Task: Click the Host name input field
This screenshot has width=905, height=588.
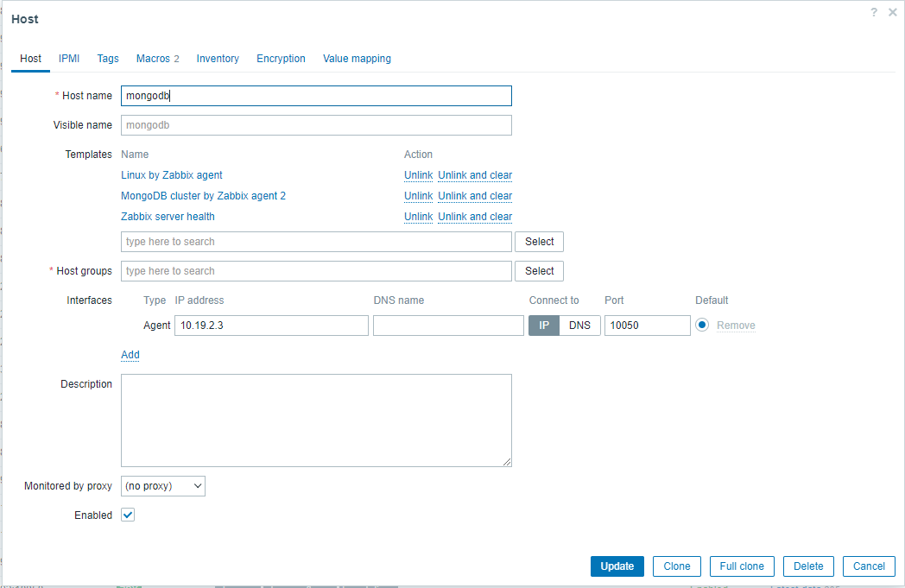Action: 316,96
